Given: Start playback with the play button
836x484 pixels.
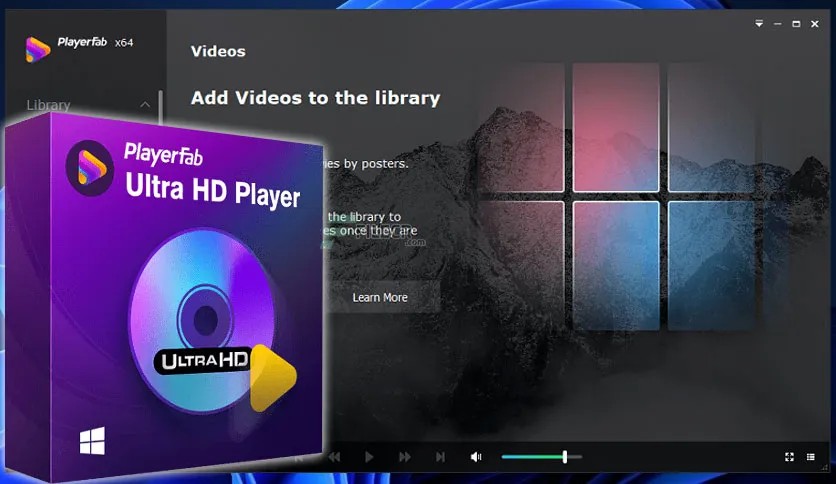Looking at the screenshot, I should [369, 457].
